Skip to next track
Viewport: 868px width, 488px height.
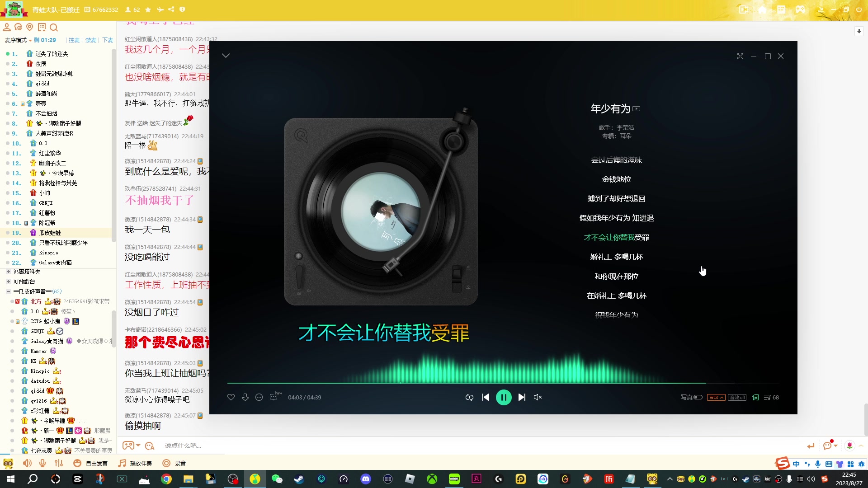[x=522, y=397]
